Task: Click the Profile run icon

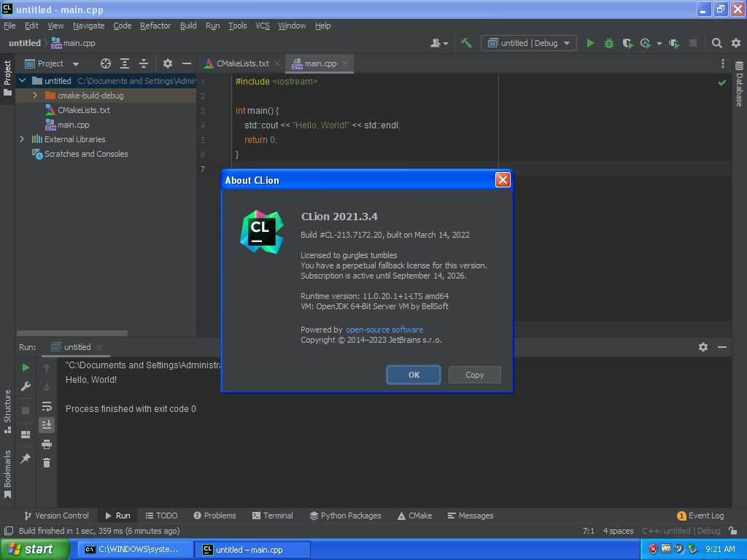Action: pos(646,43)
